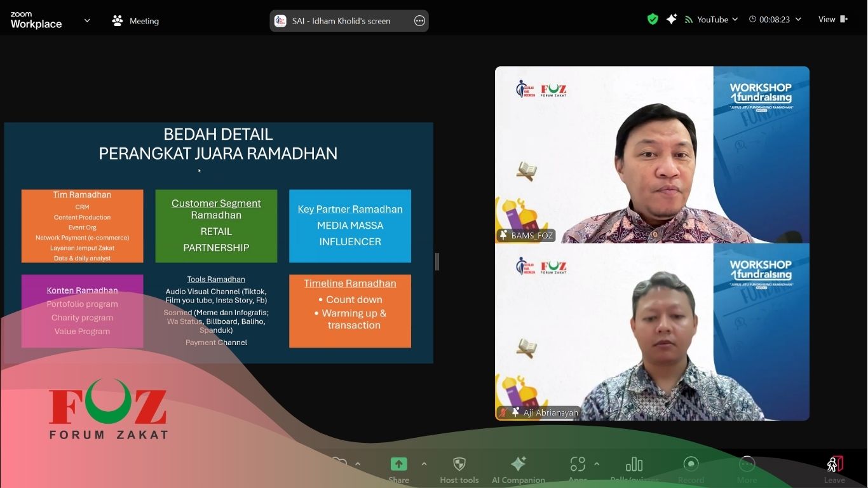Click the PARTNERSHIP text
The height and width of the screenshot is (488, 868).
pos(216,248)
